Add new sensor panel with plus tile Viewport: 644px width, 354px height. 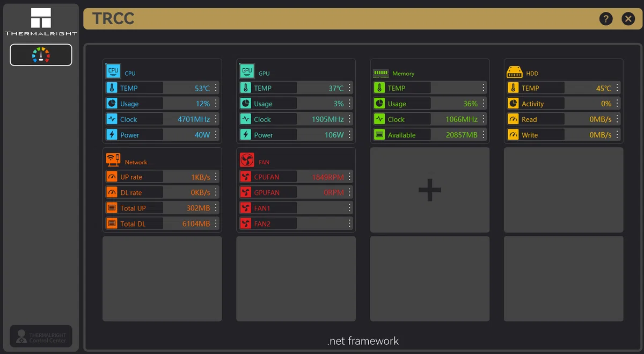coord(430,190)
